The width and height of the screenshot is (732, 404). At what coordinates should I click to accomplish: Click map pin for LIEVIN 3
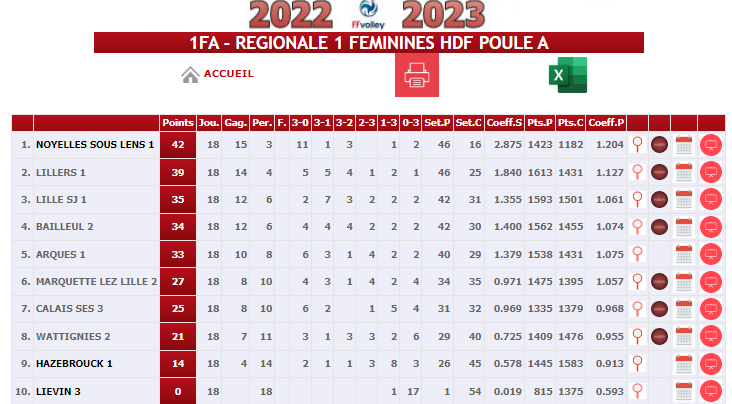click(x=637, y=390)
